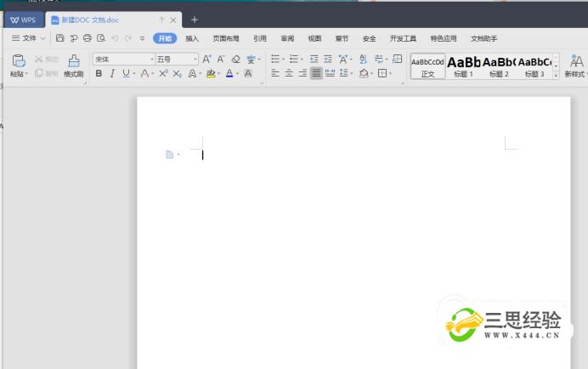Toggle justified text alignment

pos(316,74)
